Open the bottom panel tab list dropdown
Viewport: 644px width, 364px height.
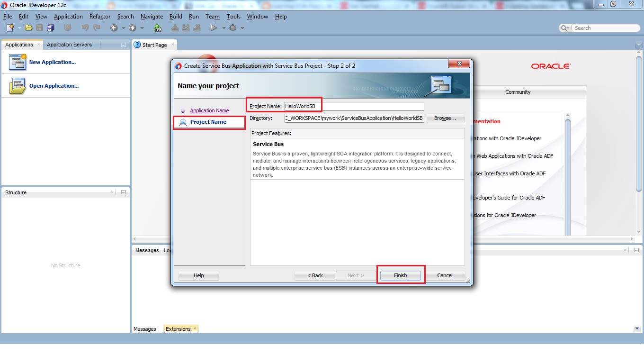point(637,329)
